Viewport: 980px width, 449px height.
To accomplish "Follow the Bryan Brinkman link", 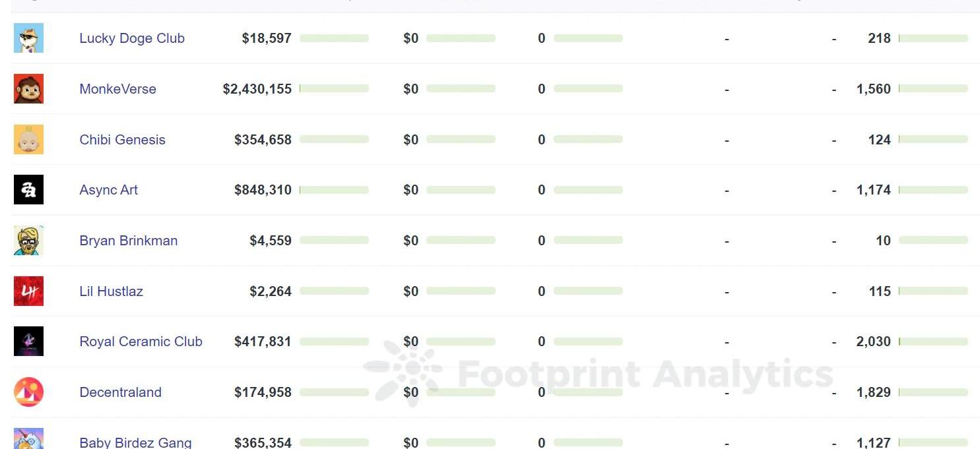I will (x=128, y=241).
